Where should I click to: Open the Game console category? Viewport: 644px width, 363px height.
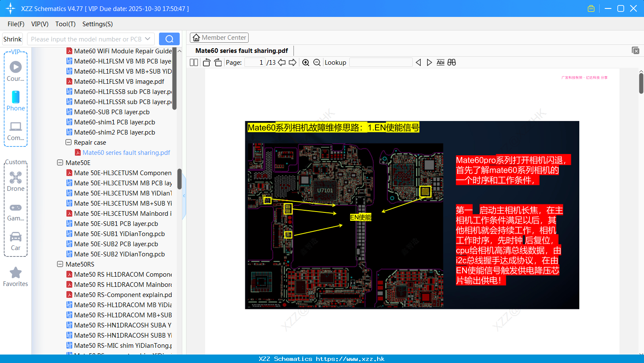(x=16, y=207)
